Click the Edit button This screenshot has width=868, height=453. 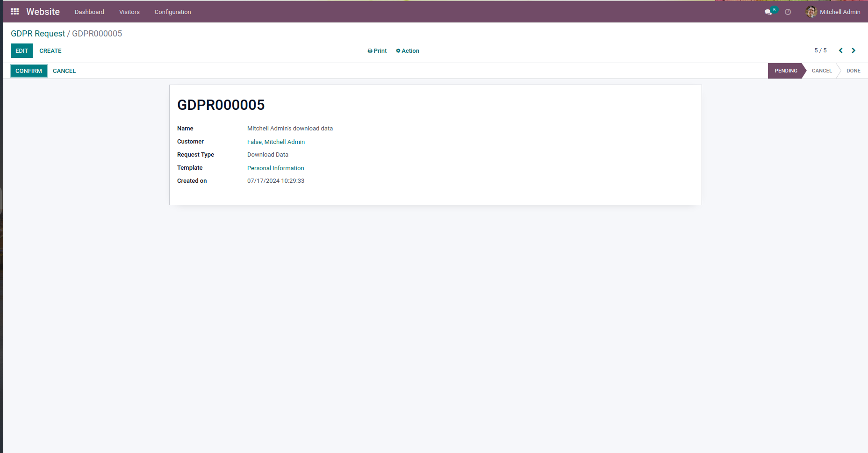tap(22, 51)
